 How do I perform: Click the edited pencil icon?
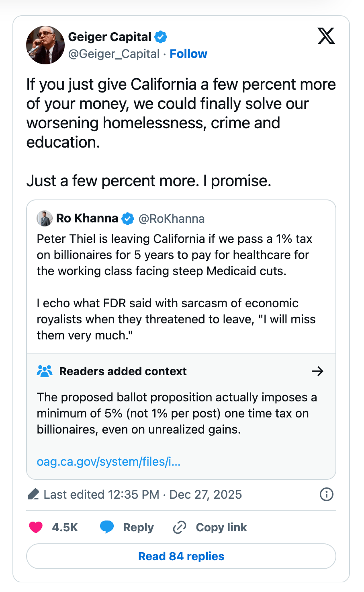(33, 494)
